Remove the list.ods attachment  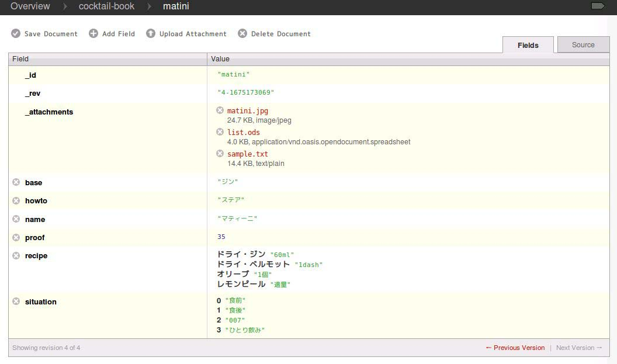click(220, 132)
